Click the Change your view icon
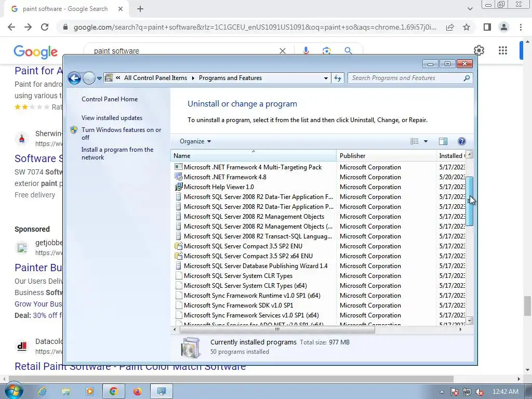The width and height of the screenshot is (532, 399). pyautogui.click(x=414, y=141)
